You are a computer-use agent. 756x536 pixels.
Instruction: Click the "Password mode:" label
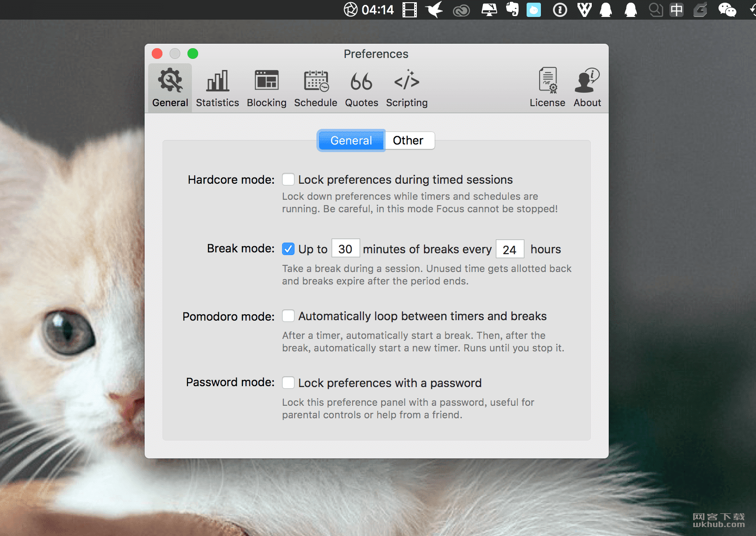pos(230,382)
